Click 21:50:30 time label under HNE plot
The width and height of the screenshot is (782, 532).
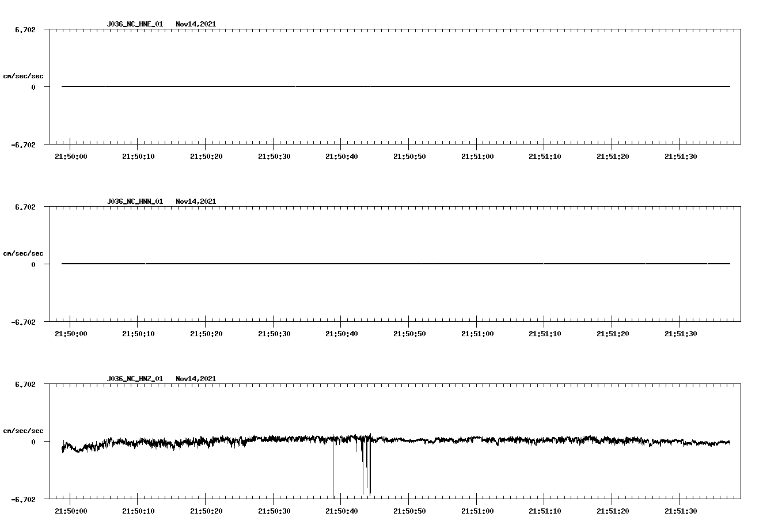click(x=274, y=156)
